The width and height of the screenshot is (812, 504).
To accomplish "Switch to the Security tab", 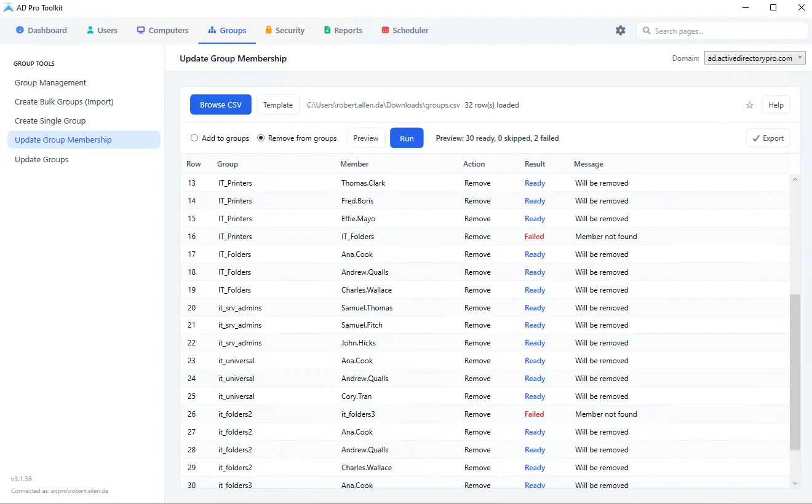I will (285, 30).
